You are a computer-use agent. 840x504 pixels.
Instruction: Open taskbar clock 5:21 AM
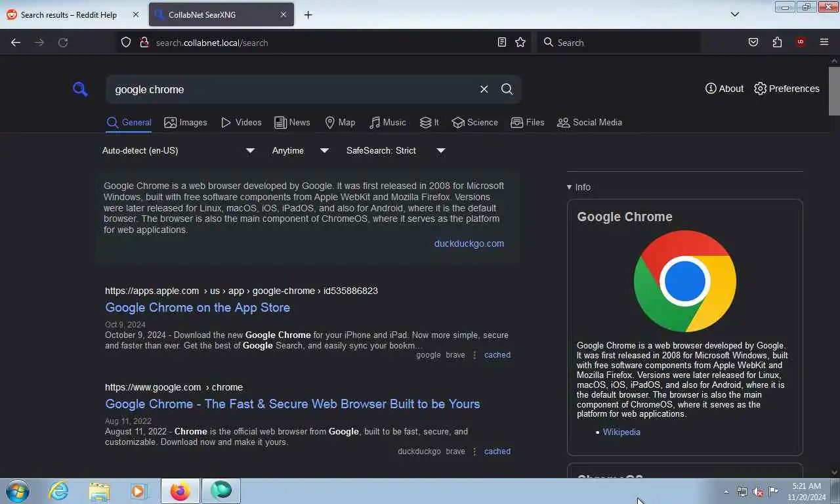pos(807,492)
